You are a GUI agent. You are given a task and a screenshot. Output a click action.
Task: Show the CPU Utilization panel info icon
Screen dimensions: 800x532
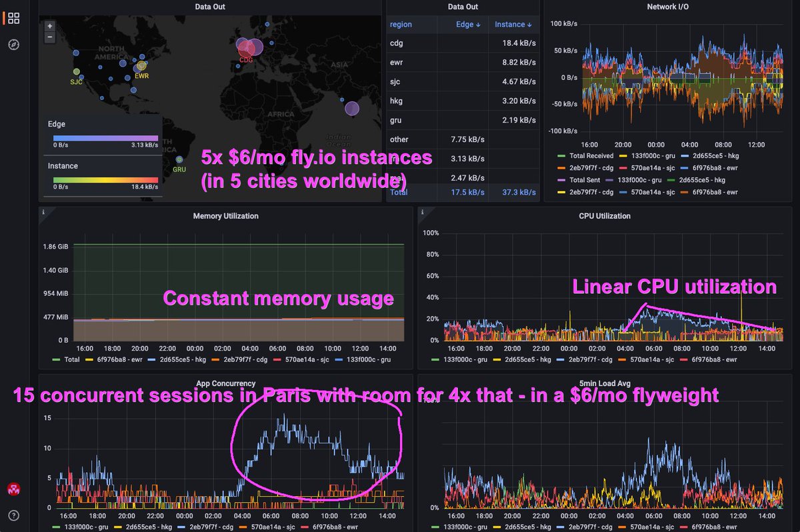click(x=423, y=213)
